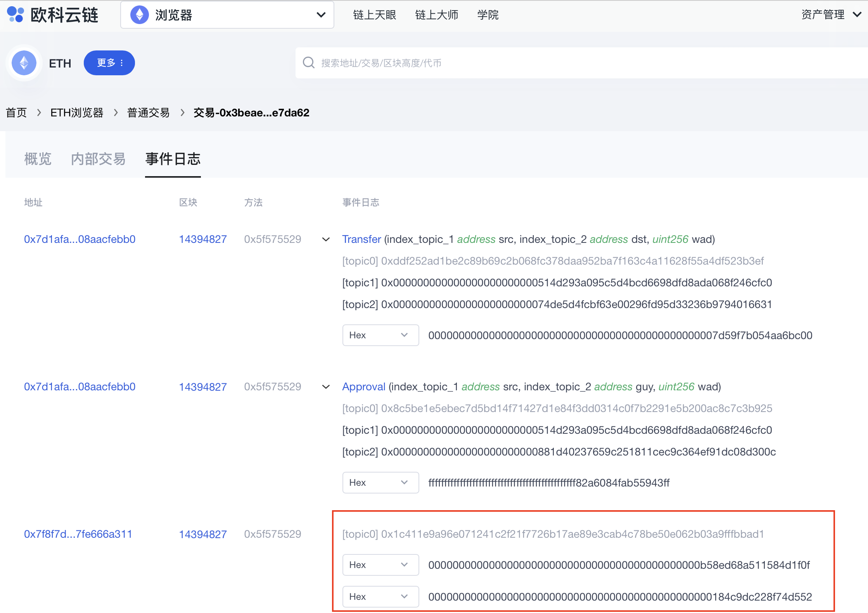Open 链上大师 menu item
The image size is (868, 613).
coord(436,15)
